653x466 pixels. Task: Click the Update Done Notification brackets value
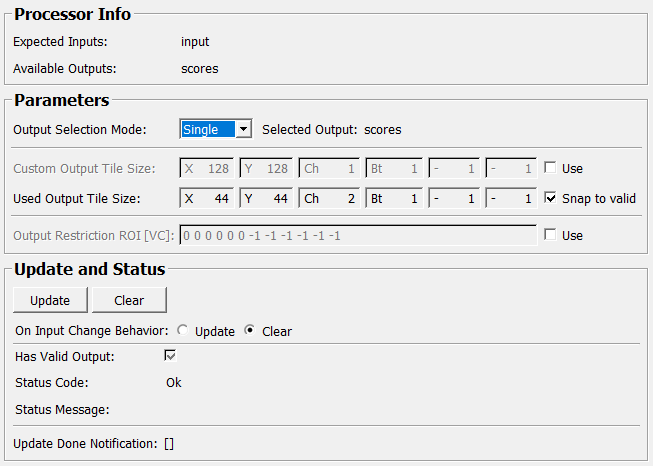169,443
